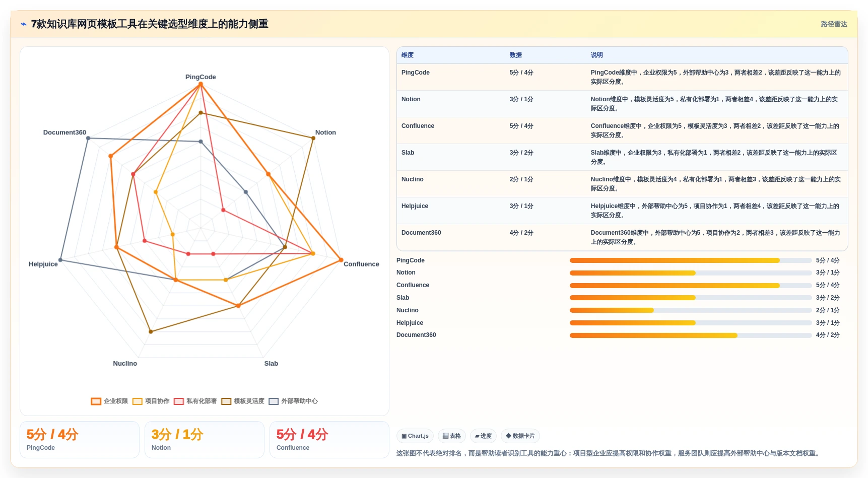Screen dimensions: 868x478
Task: Select the 数据卡片 tag chip
Action: pos(520,436)
